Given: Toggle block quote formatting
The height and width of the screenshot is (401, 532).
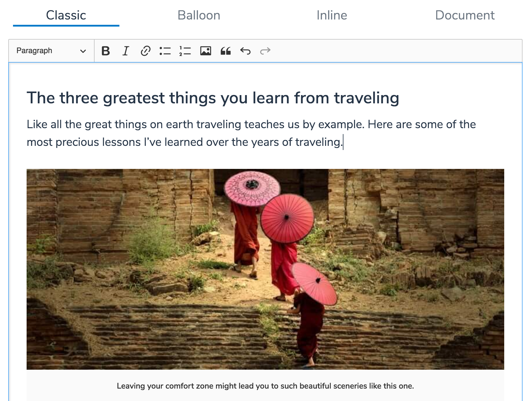Looking at the screenshot, I should tap(226, 51).
